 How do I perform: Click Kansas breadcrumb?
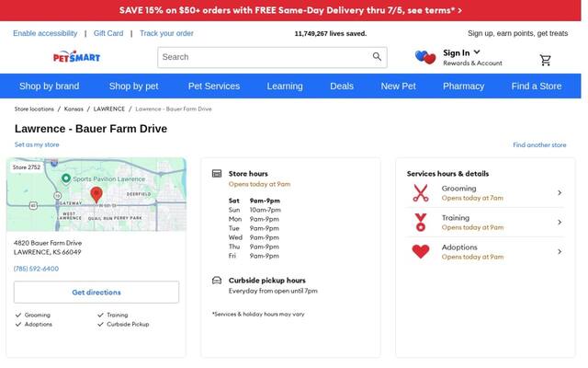pos(73,109)
